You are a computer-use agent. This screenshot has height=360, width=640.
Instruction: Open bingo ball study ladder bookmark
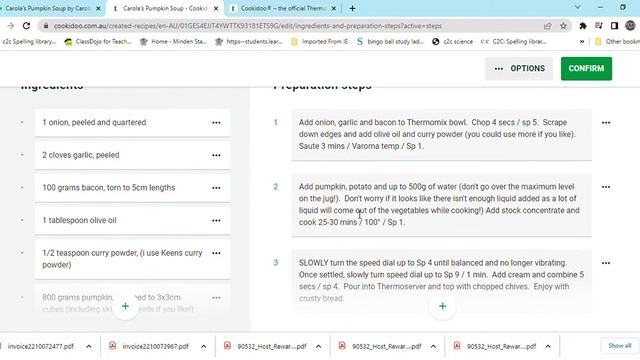pos(391,42)
